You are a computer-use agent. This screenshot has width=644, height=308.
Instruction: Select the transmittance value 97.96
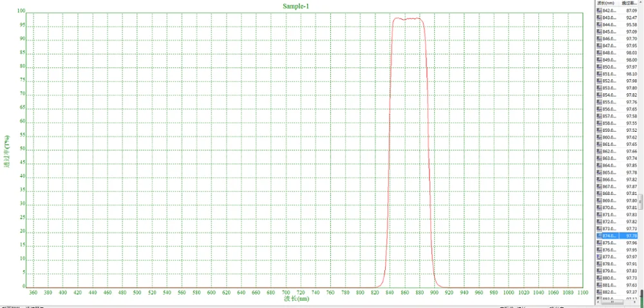632,243
